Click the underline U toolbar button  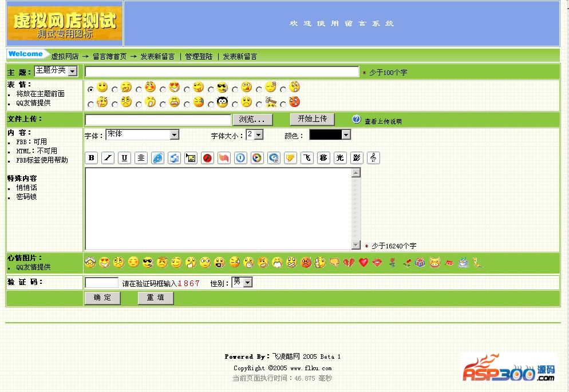pyautogui.click(x=124, y=158)
